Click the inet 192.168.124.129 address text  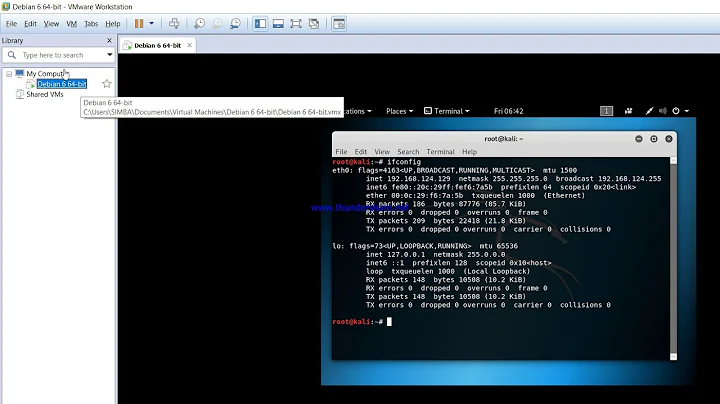[408, 179]
